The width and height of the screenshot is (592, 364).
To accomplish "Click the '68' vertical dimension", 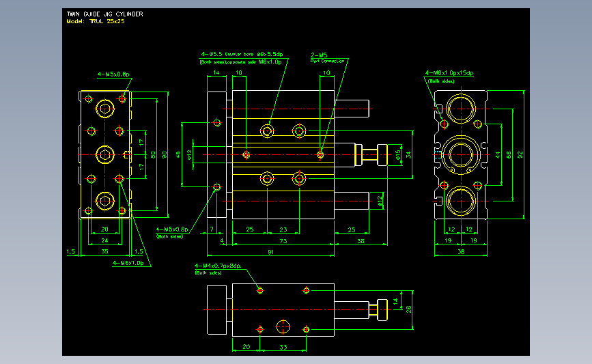I will (509, 155).
